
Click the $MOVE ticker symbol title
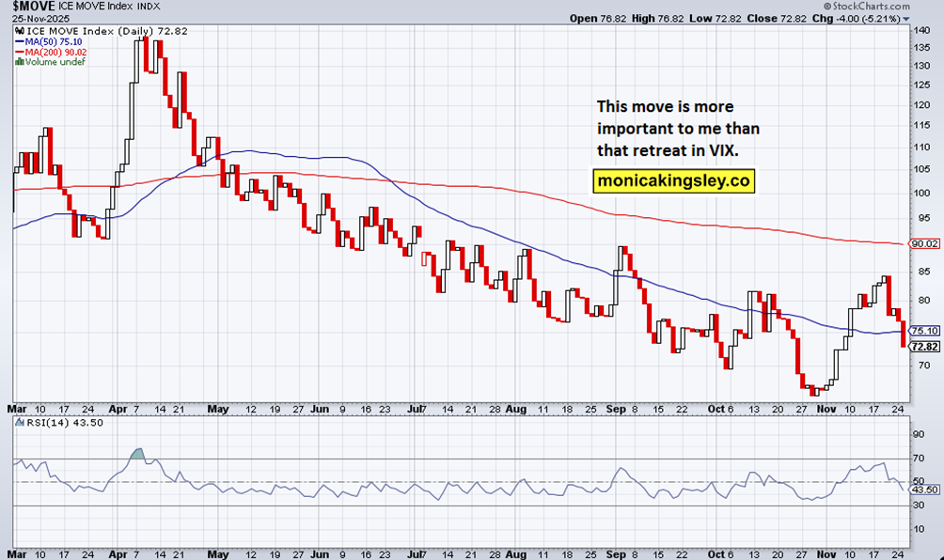(33, 7)
